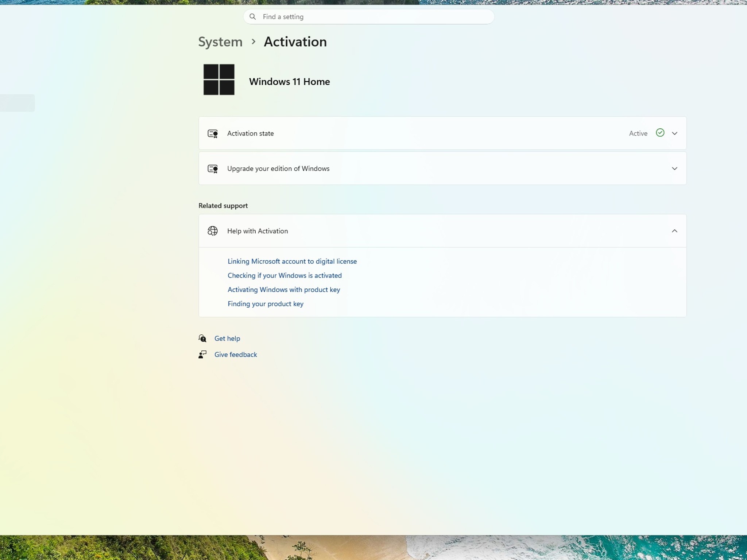Go back to System in breadcrumb
The width and height of the screenshot is (747, 560).
tap(220, 42)
